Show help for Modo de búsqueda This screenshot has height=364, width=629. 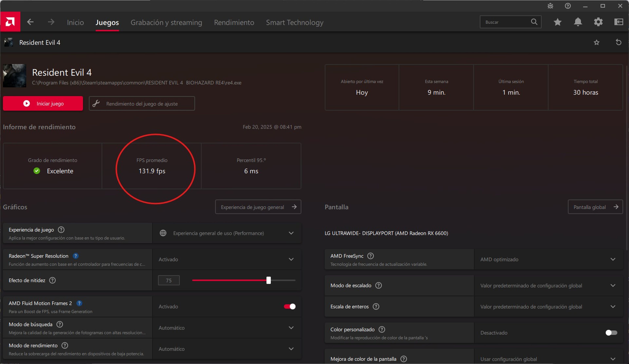[60, 324]
